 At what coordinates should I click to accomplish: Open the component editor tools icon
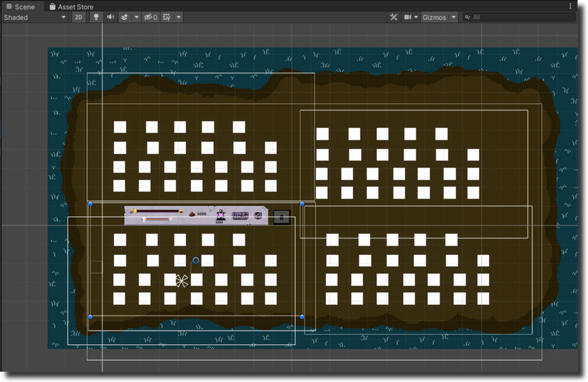click(394, 17)
